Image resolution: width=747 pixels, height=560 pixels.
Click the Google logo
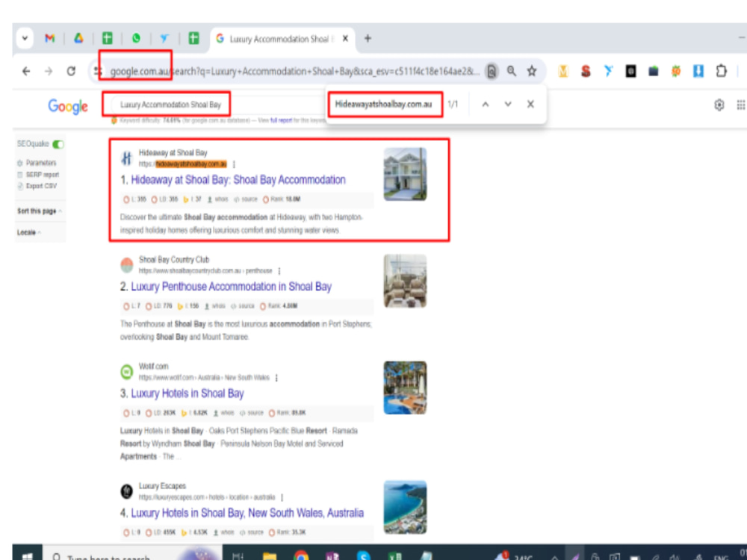(68, 106)
